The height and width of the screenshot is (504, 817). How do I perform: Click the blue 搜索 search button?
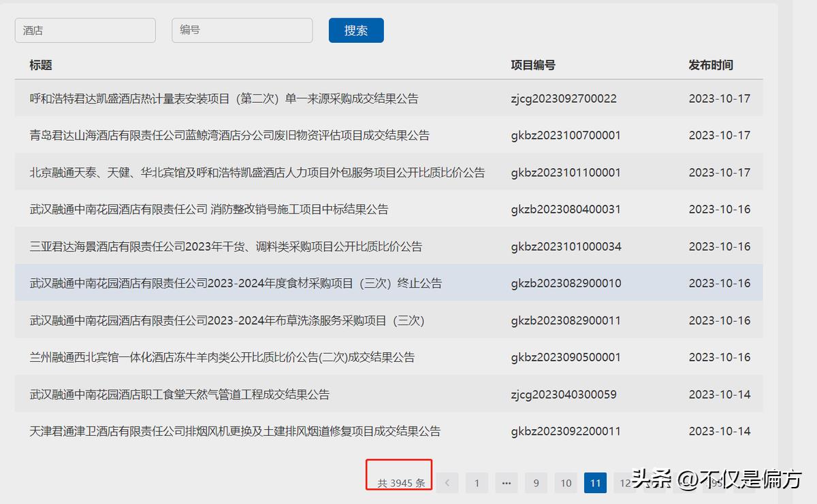tap(356, 31)
